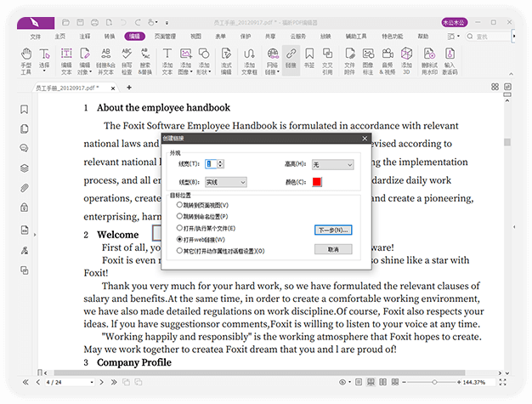This screenshot has width=532, height=404.
Task: Open the File (文件) menu
Action: point(36,37)
